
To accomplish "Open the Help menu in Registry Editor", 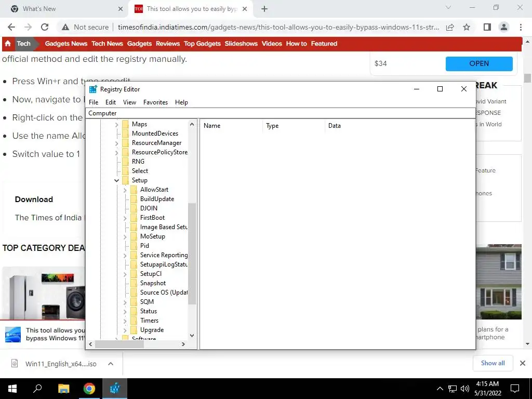I will 181,102.
